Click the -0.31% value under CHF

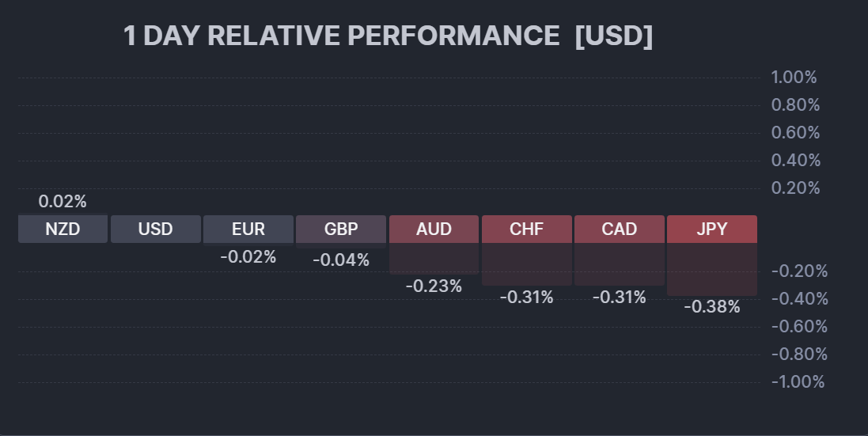(526, 297)
